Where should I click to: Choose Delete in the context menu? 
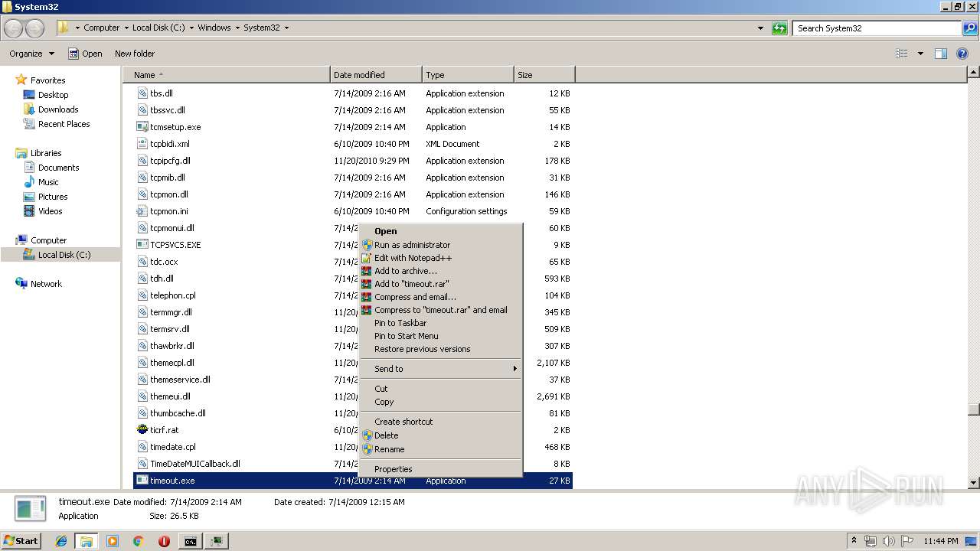pyautogui.click(x=441, y=435)
